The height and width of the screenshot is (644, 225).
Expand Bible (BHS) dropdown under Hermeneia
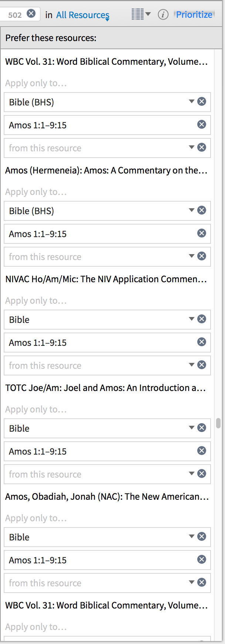point(192,210)
